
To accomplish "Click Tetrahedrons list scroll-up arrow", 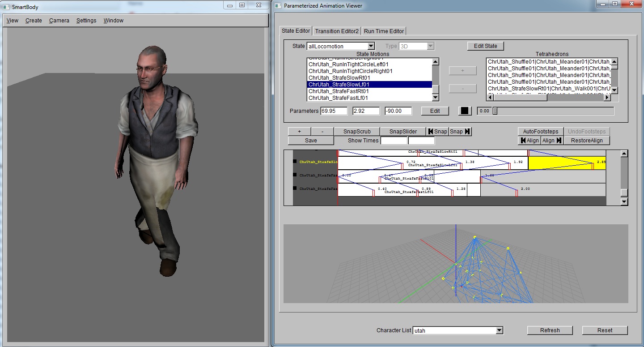I will (x=614, y=62).
